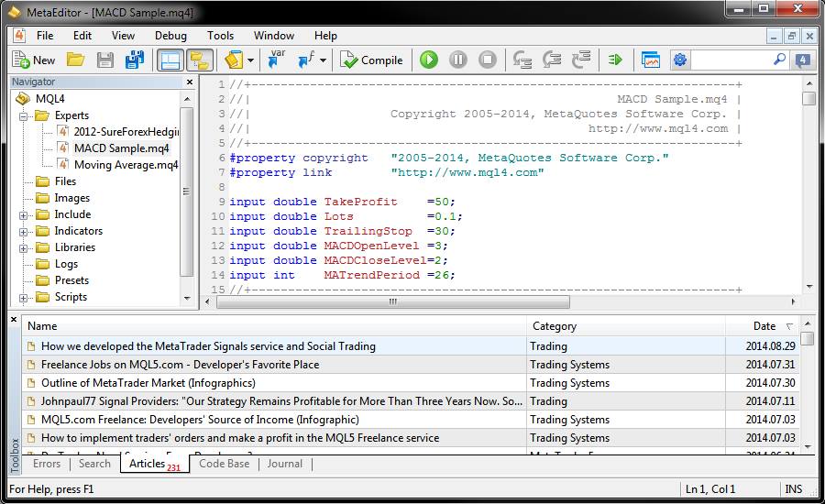The width and height of the screenshot is (825, 504).
Task: Open the functions list dropdown arrow
Action: (324, 60)
